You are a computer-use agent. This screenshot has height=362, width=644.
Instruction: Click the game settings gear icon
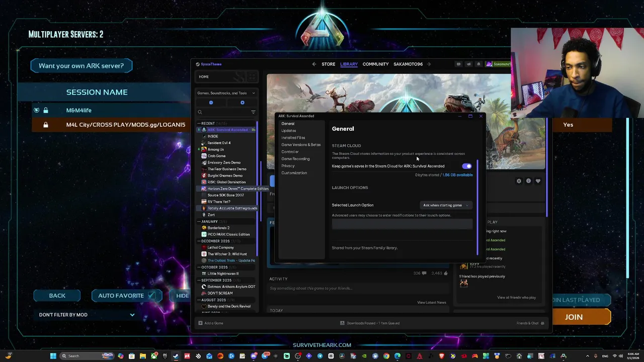pos(519,181)
